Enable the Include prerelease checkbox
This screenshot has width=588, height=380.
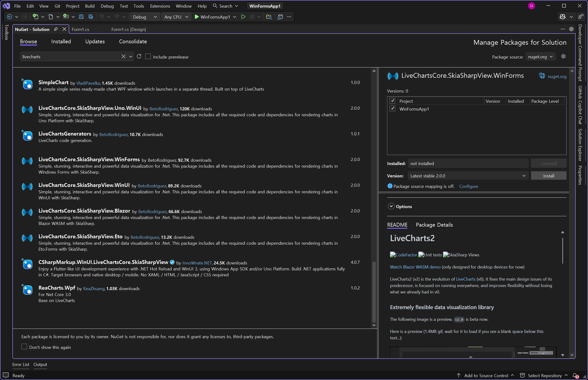click(148, 57)
